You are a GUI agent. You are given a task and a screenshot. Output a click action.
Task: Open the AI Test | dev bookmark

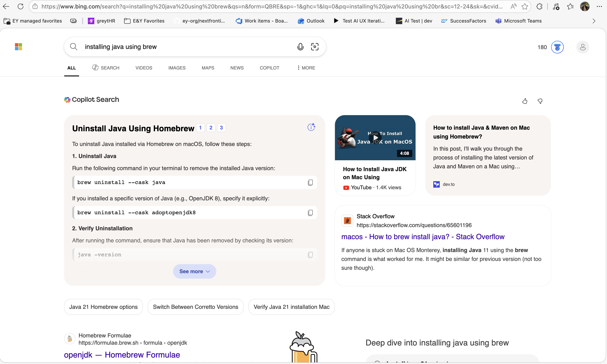pos(414,21)
